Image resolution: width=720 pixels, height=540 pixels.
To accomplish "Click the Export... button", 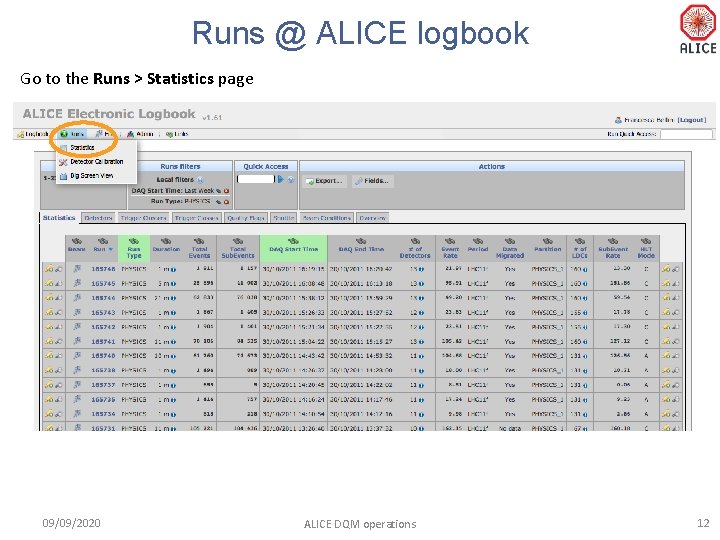I will pos(325,181).
